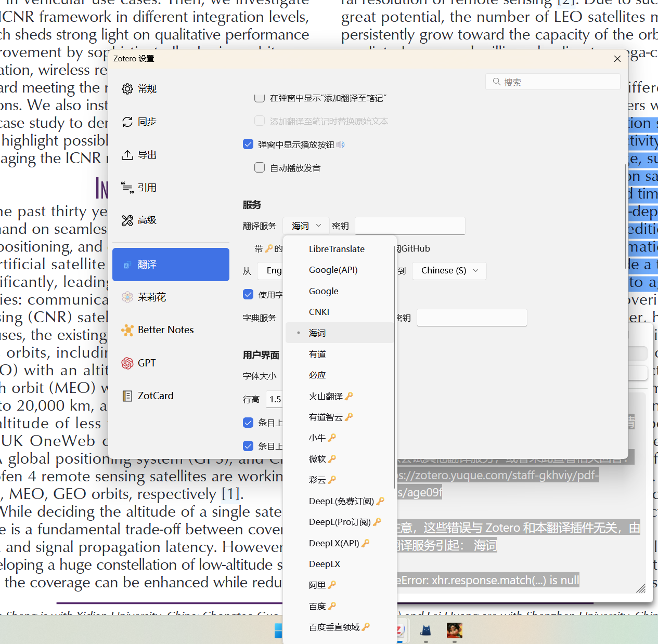
Task: Uncheck 弹窗中显示播放按钮 checkbox
Action: pyautogui.click(x=248, y=144)
